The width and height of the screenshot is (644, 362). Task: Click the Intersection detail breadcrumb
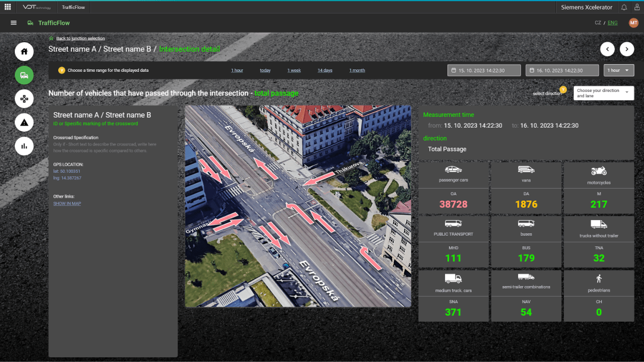(190, 49)
